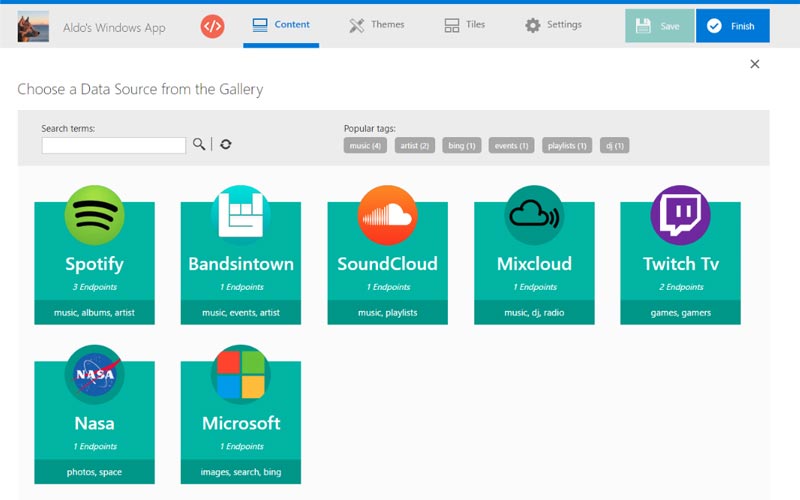800x500 pixels.
Task: Click the Nasa tile title
Action: click(94, 423)
